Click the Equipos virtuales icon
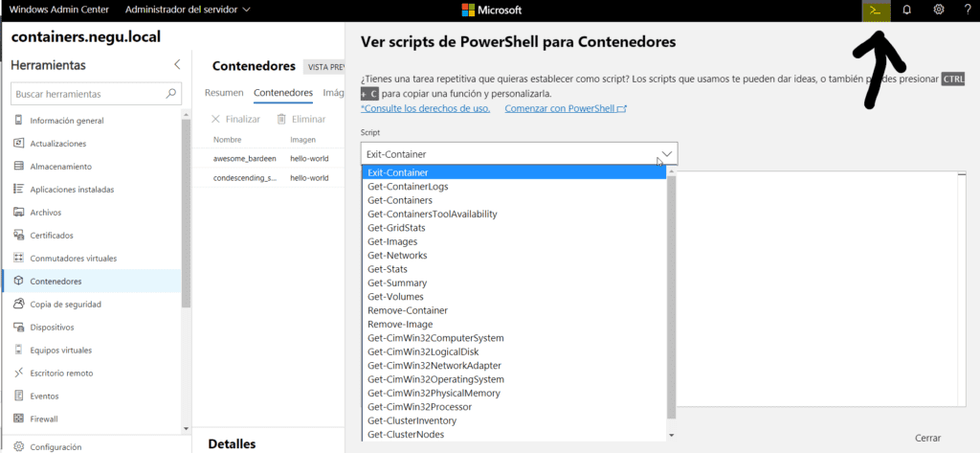The height and width of the screenshot is (453, 980). [x=18, y=350]
